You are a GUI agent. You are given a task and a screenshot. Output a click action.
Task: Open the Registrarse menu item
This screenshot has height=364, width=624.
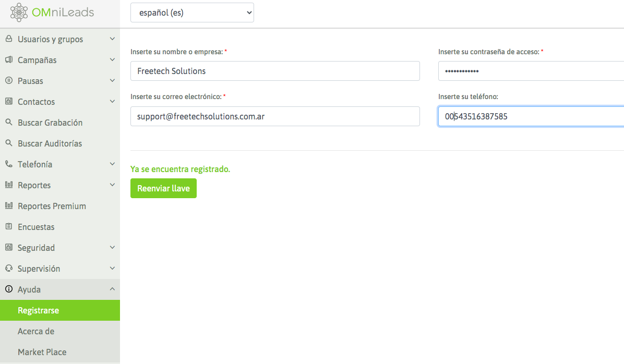click(38, 310)
